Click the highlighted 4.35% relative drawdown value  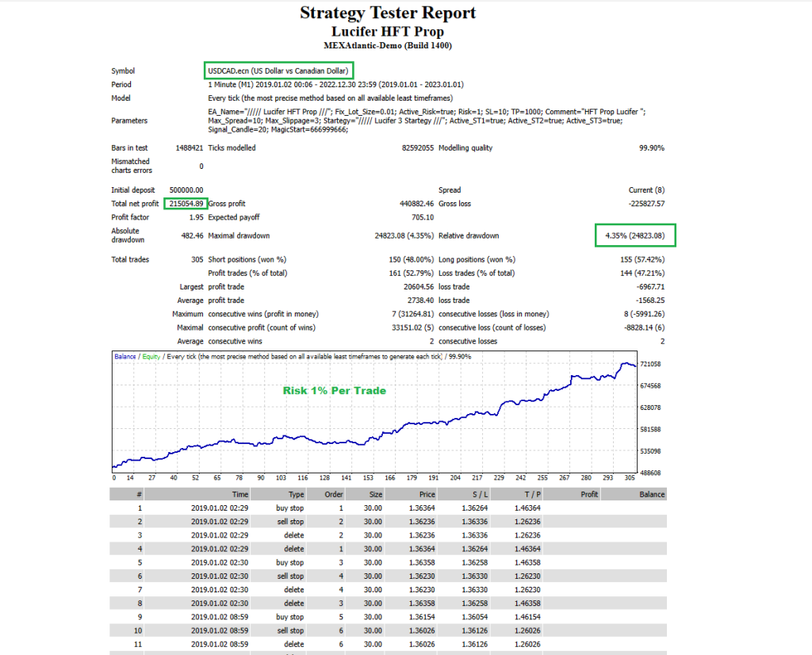coord(634,236)
